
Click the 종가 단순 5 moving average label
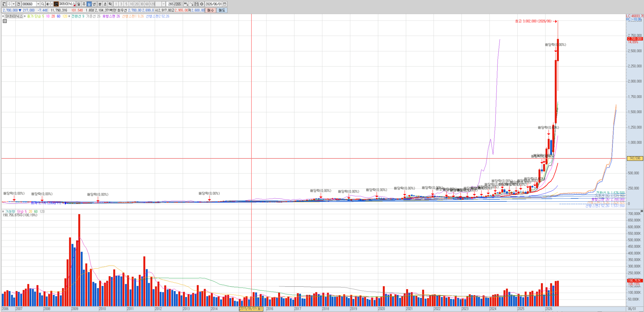point(35,16)
